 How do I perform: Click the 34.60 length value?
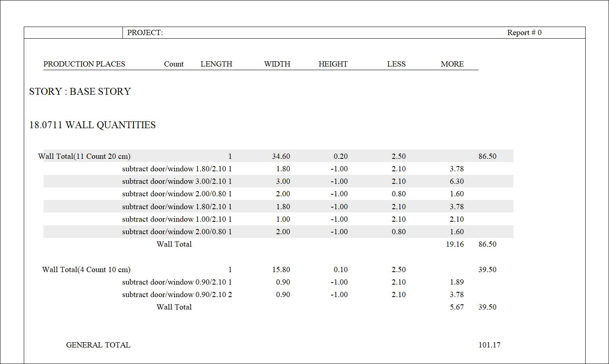pyautogui.click(x=281, y=156)
